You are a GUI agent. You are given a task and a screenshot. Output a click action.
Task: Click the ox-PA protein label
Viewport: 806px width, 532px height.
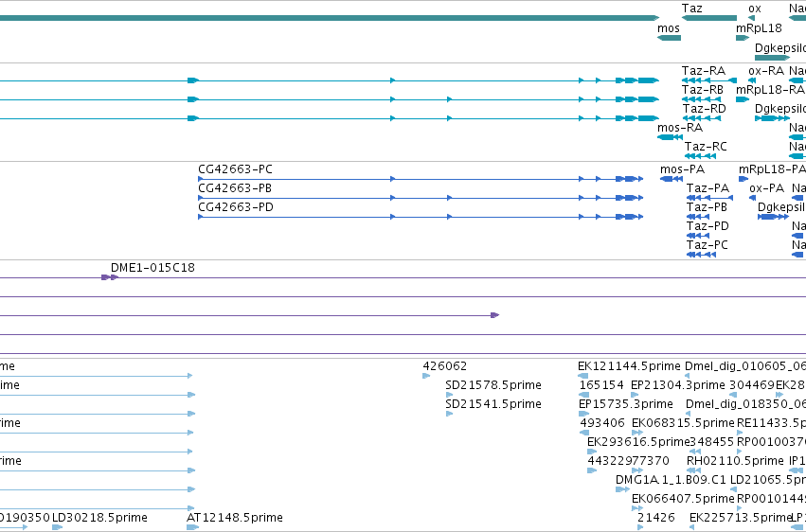click(767, 188)
